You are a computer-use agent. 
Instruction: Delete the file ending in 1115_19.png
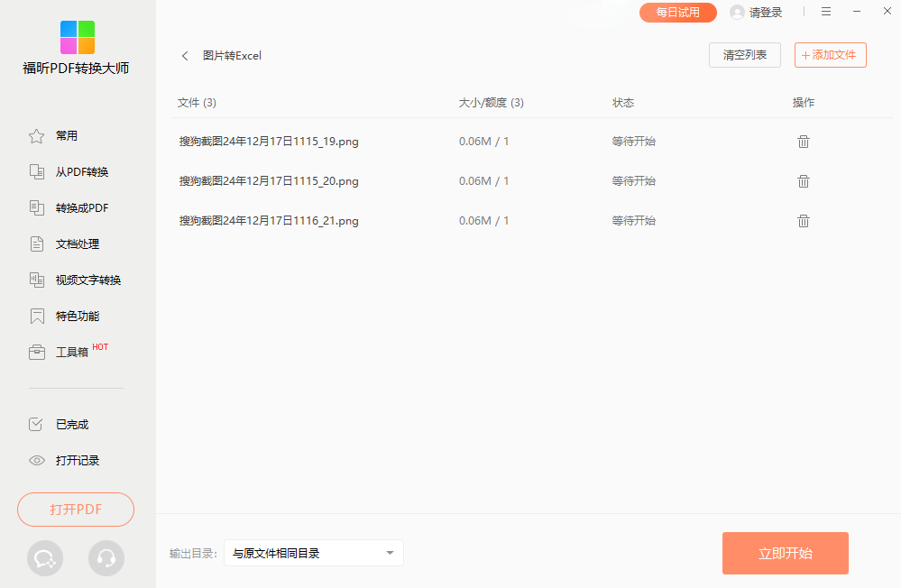(803, 142)
